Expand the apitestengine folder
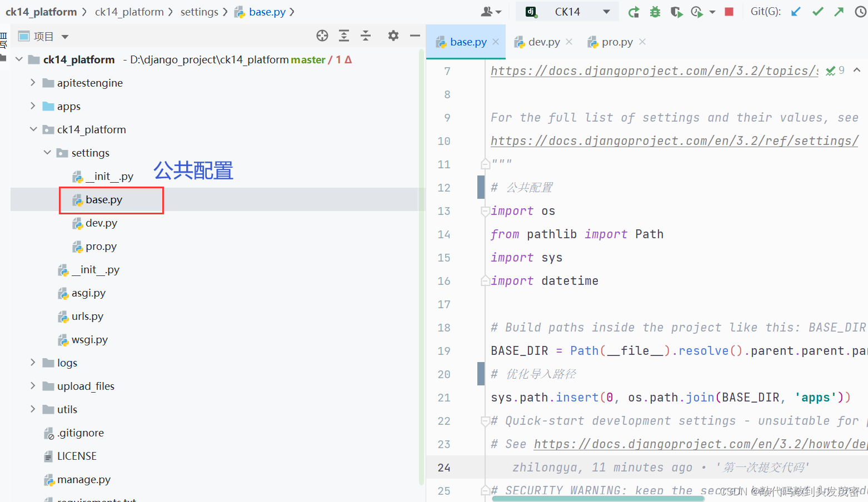This screenshot has height=502, width=868. [x=33, y=83]
